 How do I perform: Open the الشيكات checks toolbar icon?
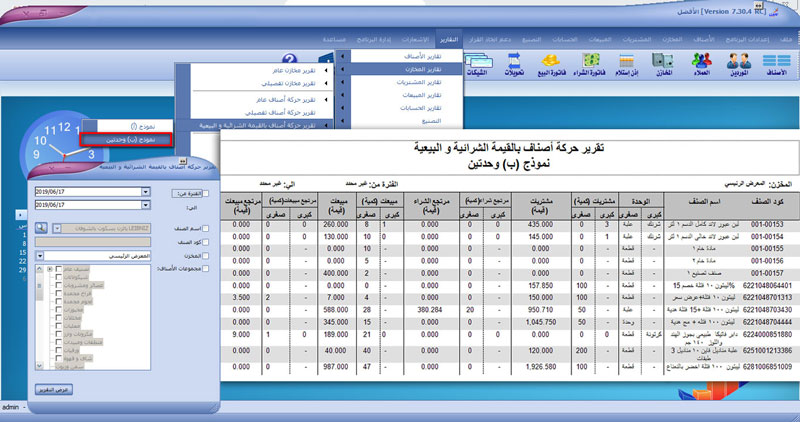478,65
